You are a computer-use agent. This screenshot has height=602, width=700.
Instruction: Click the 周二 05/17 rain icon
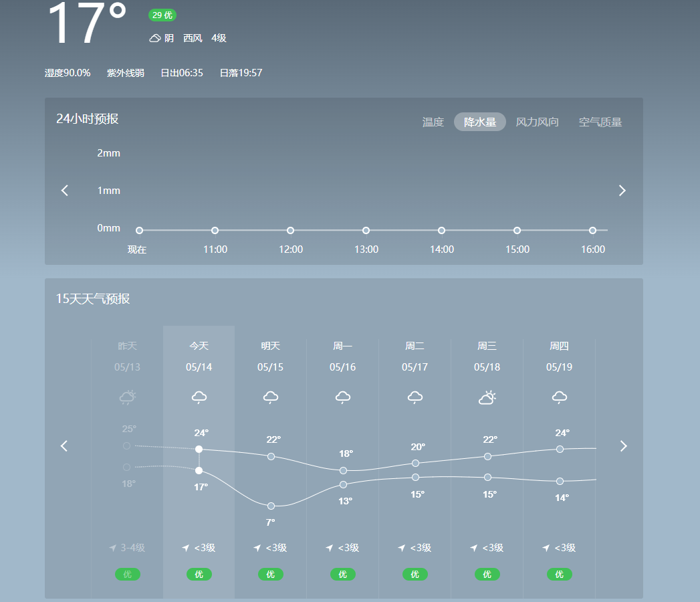[415, 397]
